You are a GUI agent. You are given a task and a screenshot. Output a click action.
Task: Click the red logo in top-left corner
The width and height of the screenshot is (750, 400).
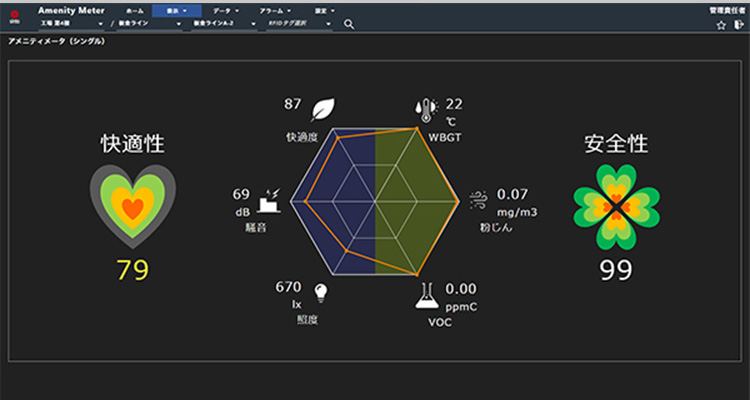click(x=14, y=15)
